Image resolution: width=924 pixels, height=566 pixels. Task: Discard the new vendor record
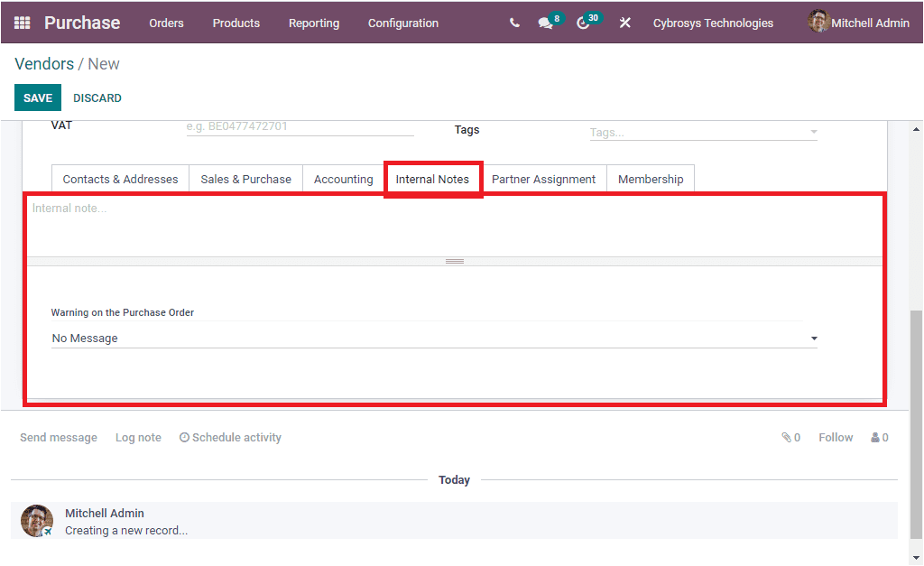pyautogui.click(x=97, y=97)
